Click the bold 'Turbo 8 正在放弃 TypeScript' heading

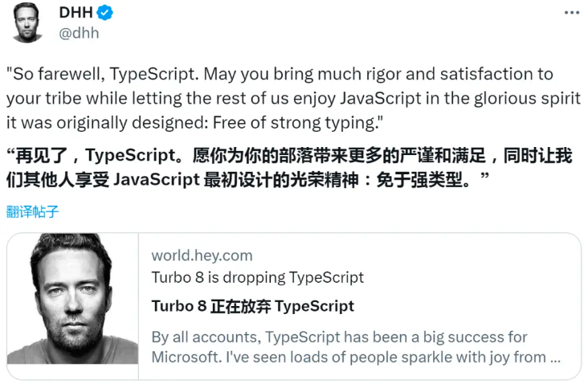253,306
